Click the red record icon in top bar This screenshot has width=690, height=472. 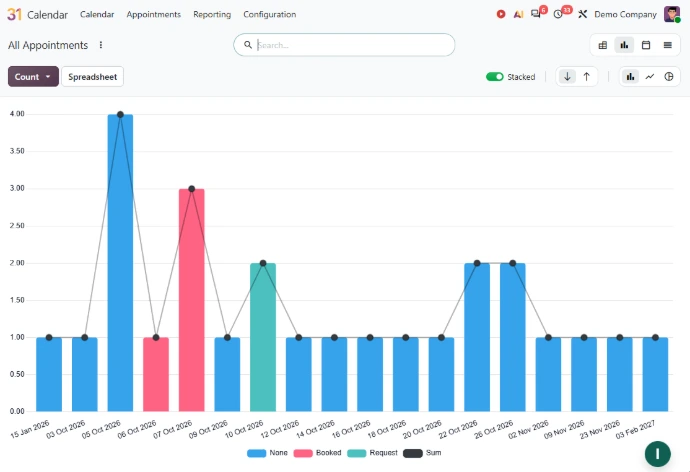(x=501, y=14)
